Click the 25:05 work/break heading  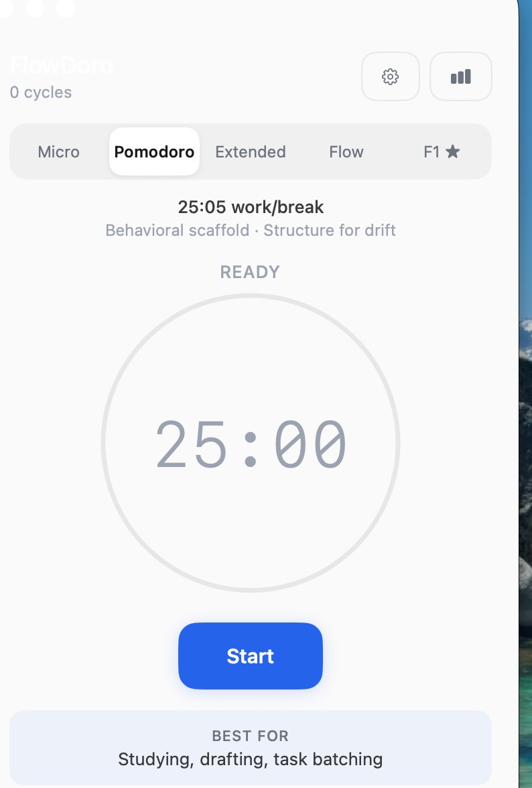point(251,207)
